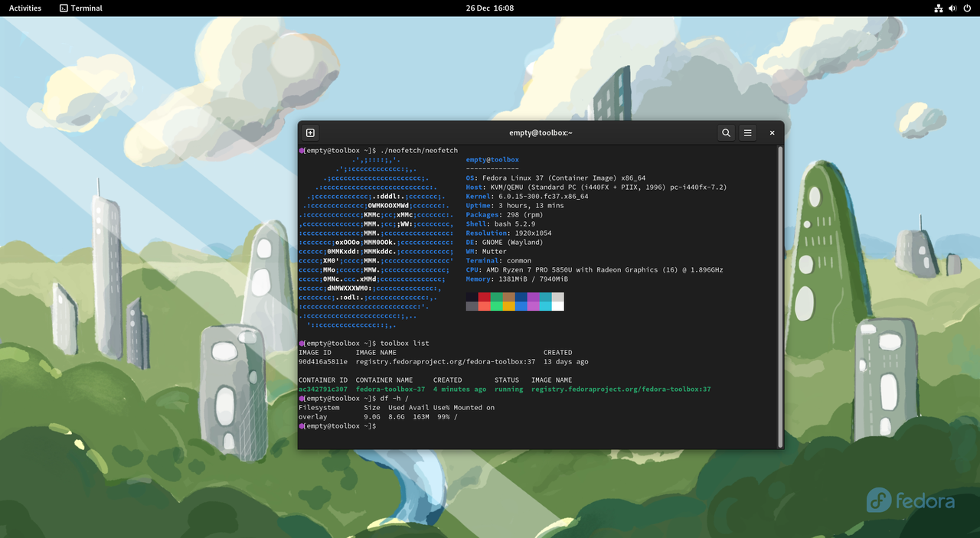
Task: Click container ID "ac342791c307"
Action: (323, 389)
